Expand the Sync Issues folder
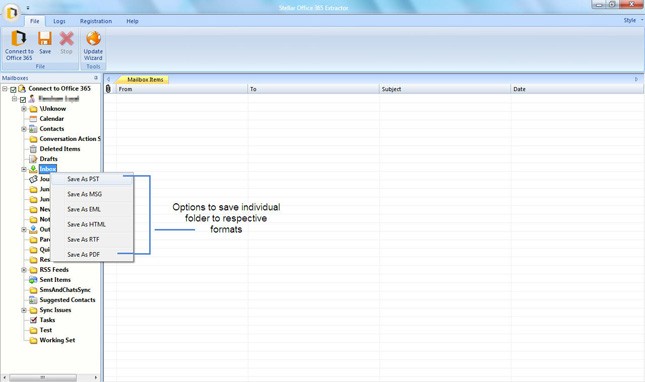The image size is (645, 382). click(x=24, y=310)
